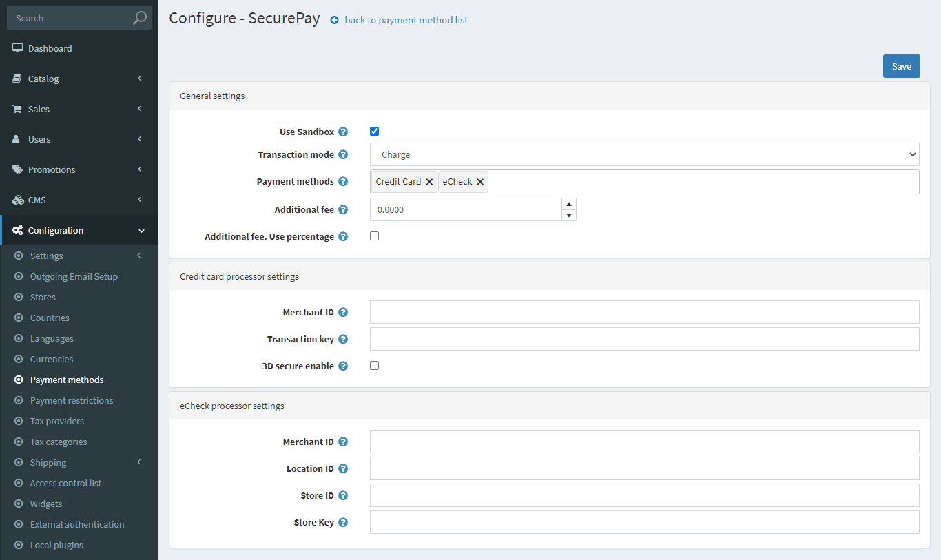Increase the Additional fee value
Viewport: 941px width, 560px height.
[569, 204]
